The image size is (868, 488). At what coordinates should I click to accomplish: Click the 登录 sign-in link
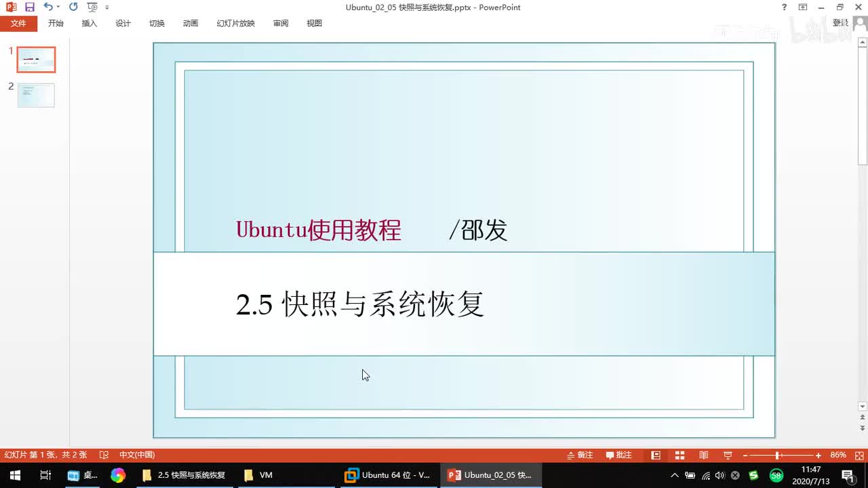pyautogui.click(x=840, y=23)
